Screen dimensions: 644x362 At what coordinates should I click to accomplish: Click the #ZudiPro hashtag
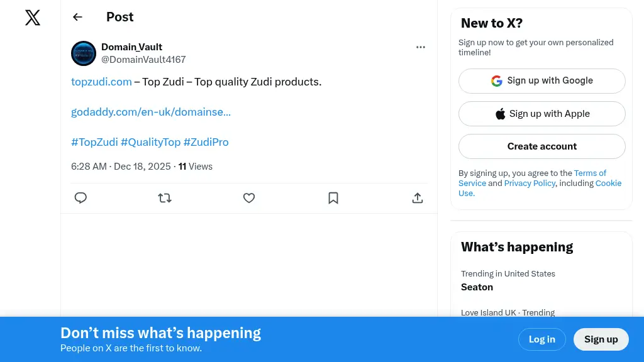[x=206, y=142]
